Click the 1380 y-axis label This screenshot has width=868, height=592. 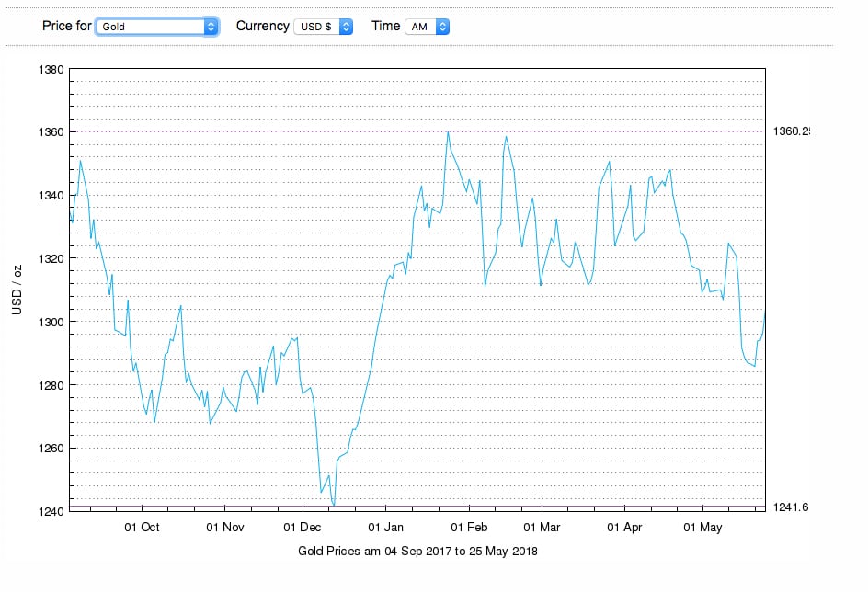tap(51, 70)
